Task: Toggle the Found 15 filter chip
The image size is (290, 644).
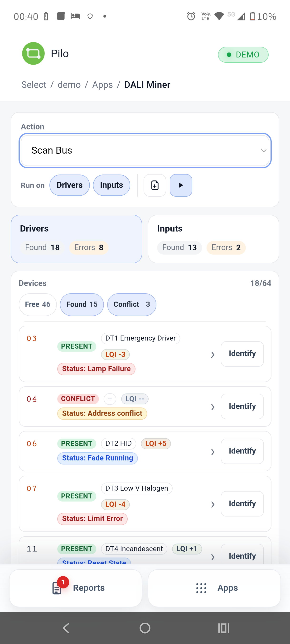Action: coord(82,304)
